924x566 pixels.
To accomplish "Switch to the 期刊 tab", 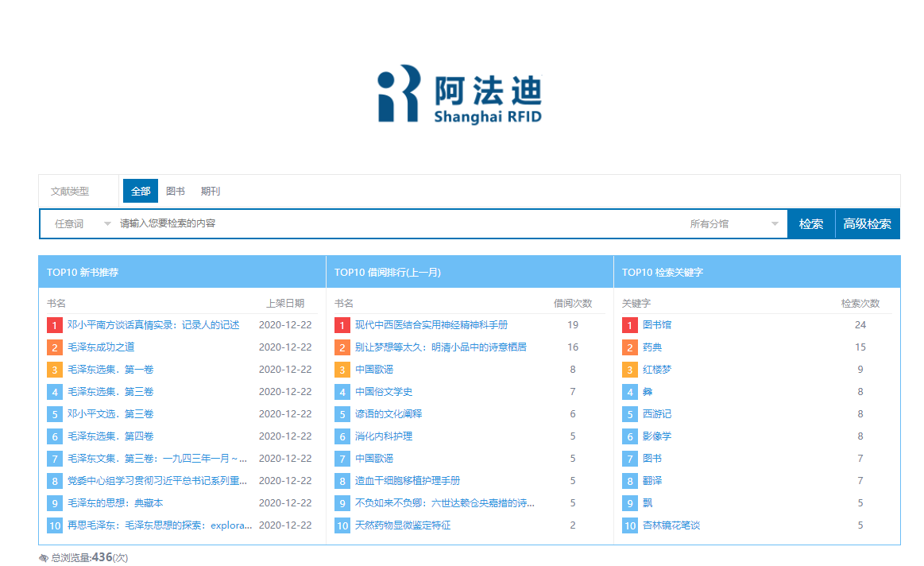I will click(x=211, y=192).
